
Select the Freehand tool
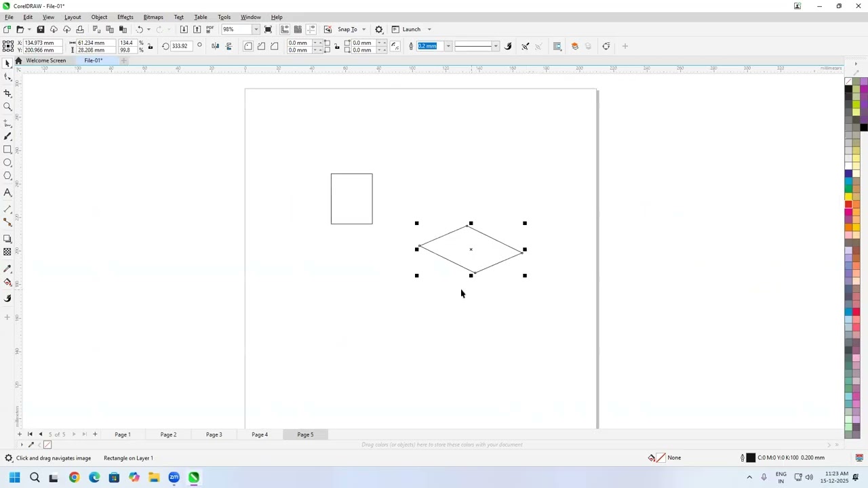point(7,123)
